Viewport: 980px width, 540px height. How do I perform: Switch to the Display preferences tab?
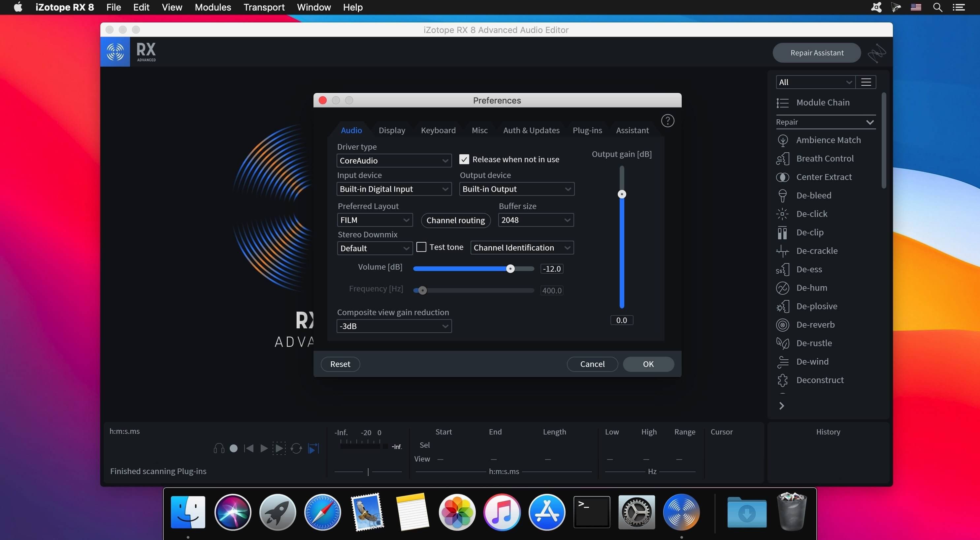point(392,130)
